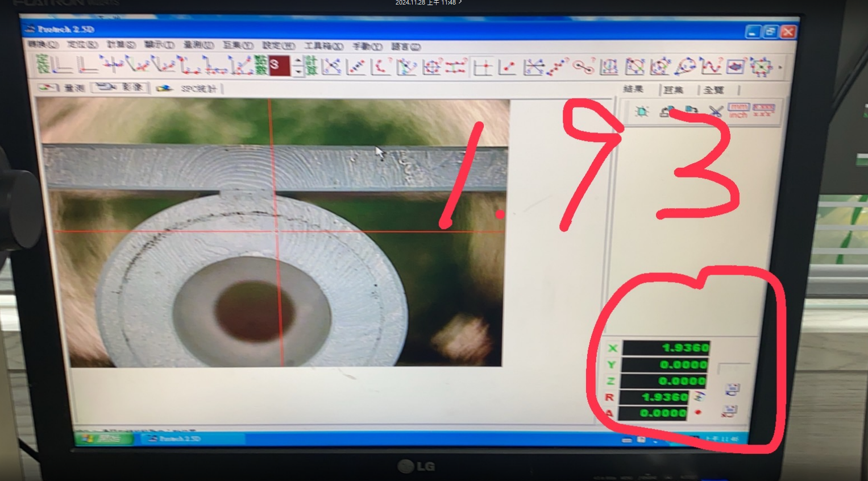Click the mm/inch unit toggle icon
Image resolution: width=868 pixels, height=481 pixels.
738,110
